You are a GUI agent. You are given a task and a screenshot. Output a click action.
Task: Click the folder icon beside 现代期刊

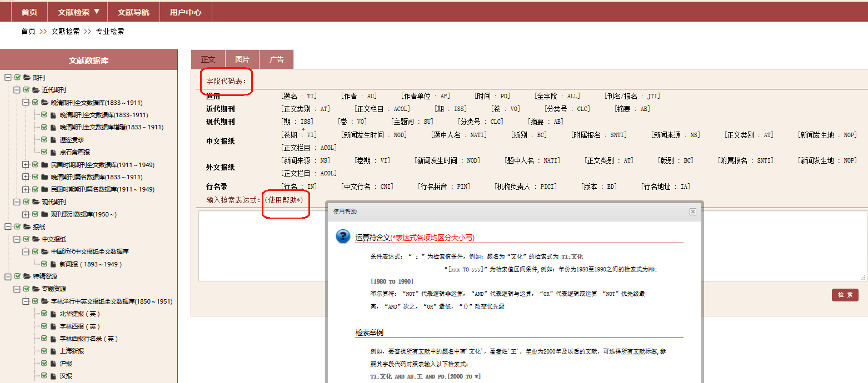point(36,202)
